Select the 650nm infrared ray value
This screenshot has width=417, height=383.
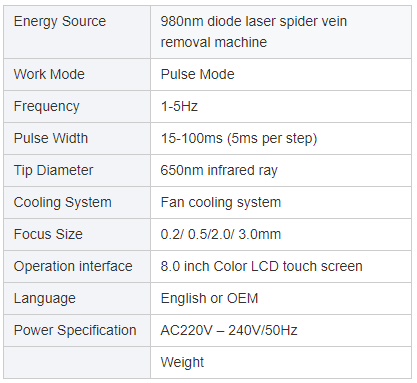click(219, 170)
